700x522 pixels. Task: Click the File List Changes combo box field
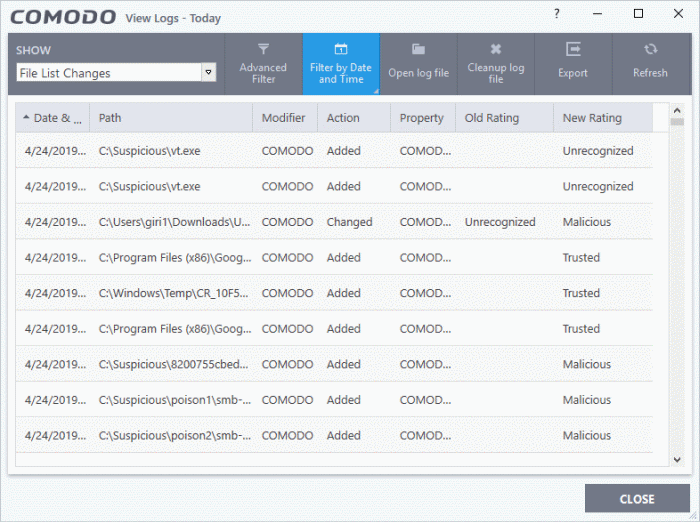[x=116, y=72]
